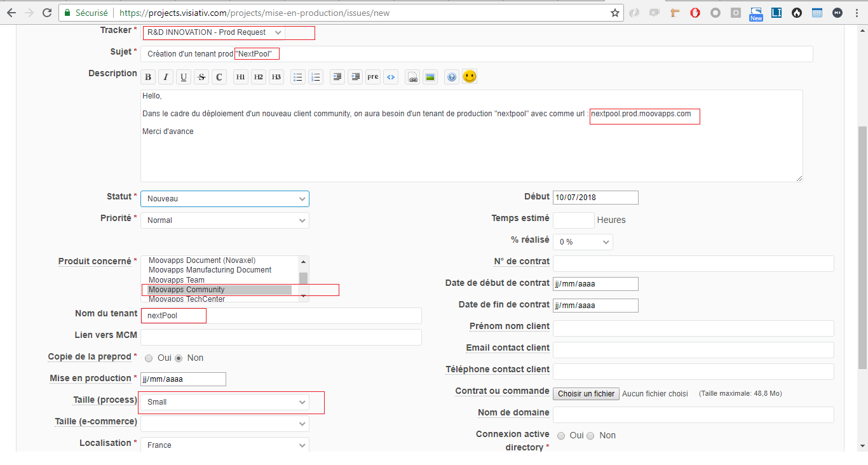Viewport: 868px width, 465px height.
Task: Select Moovapps TechCenter in product list
Action: coord(220,299)
